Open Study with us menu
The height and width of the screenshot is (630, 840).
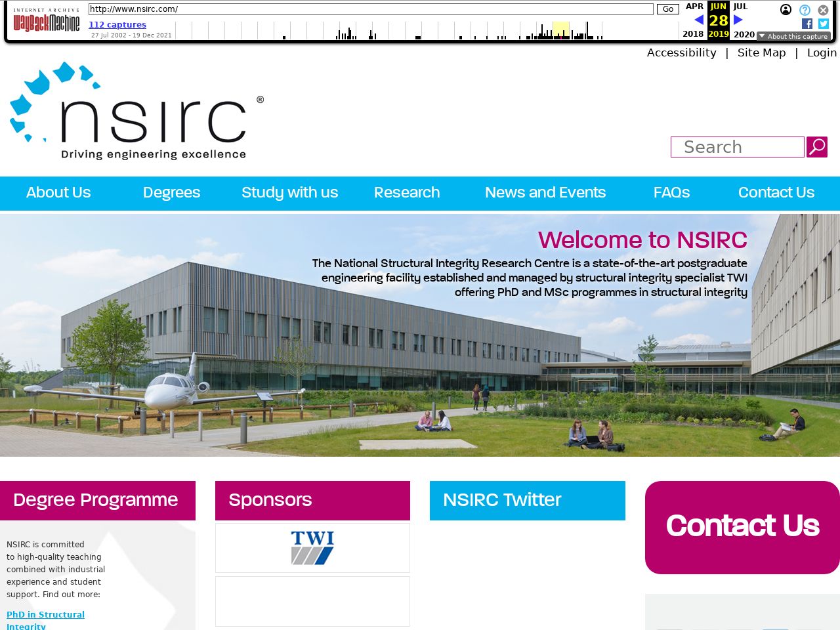(289, 193)
